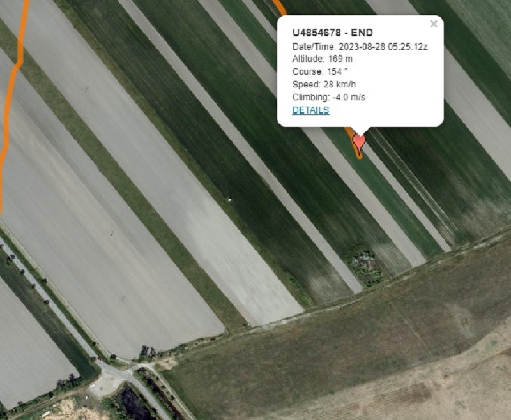Click orange track segment above the popup

click(x=279, y=7)
